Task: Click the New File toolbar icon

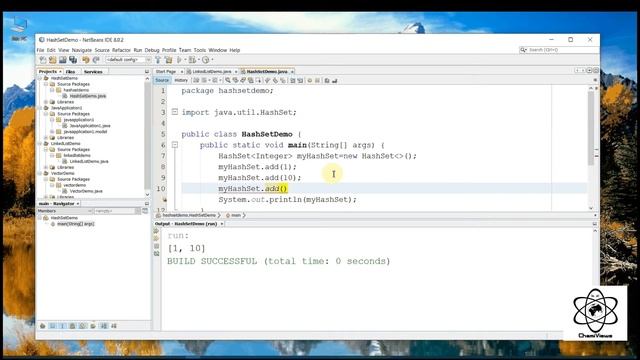Action: (43, 60)
